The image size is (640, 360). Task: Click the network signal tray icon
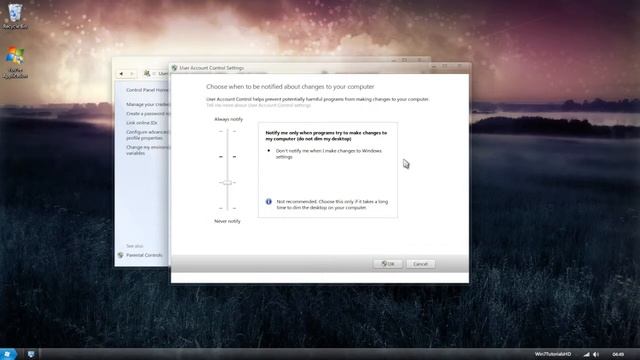click(x=587, y=354)
